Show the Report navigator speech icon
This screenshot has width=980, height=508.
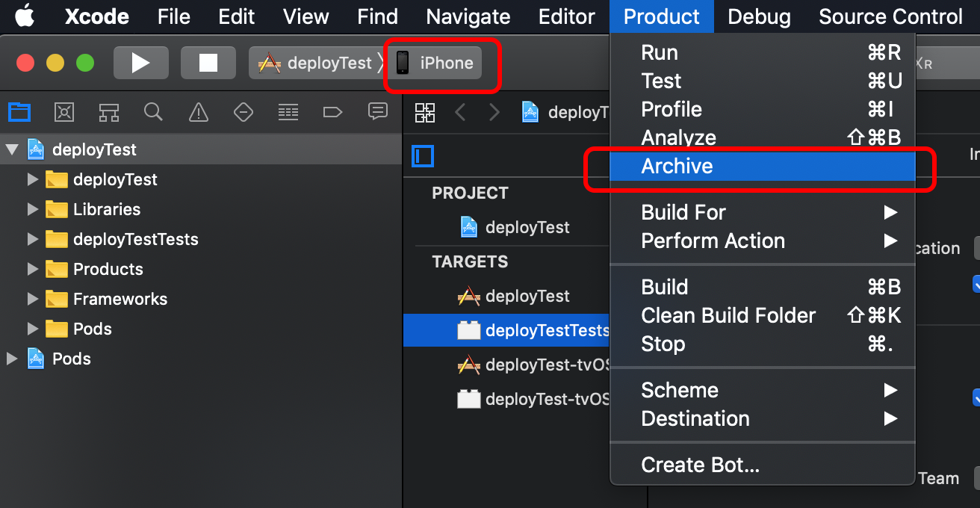point(378,112)
